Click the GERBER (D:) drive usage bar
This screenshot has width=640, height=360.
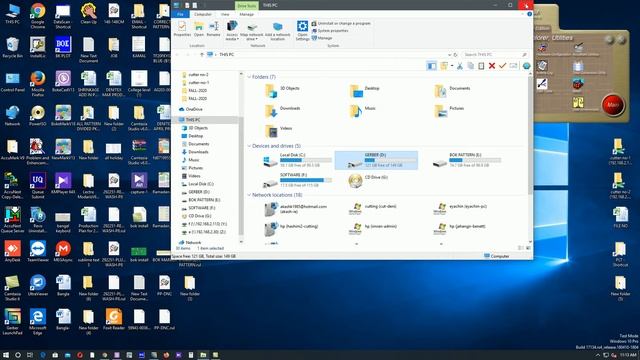(391, 160)
